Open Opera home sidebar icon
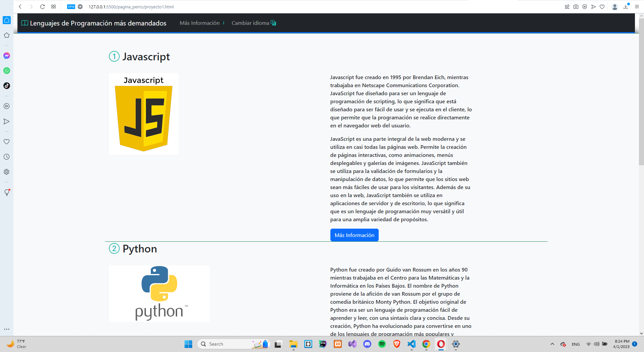This screenshot has height=352, width=644. tap(7, 20)
